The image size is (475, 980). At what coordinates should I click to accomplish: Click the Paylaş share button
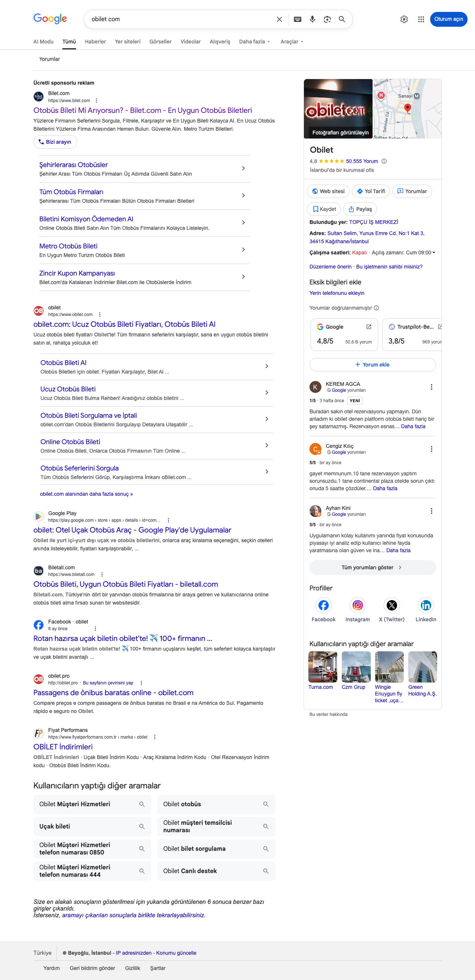coord(360,209)
